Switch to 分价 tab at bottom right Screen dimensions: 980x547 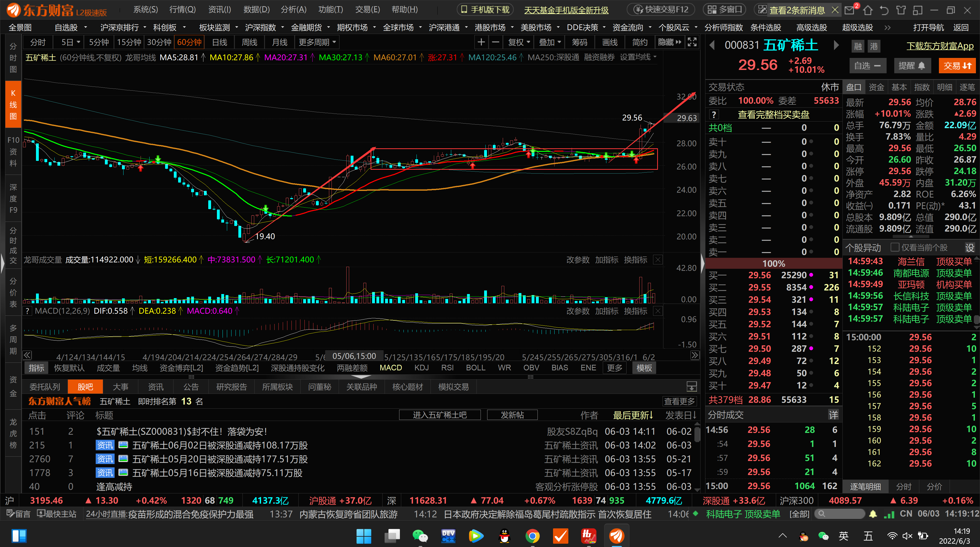(x=934, y=487)
